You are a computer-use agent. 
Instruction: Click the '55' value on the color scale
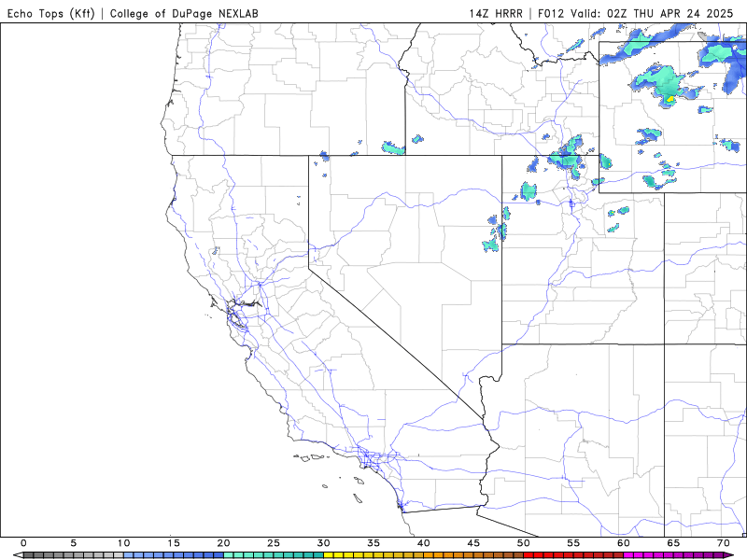[573, 543]
